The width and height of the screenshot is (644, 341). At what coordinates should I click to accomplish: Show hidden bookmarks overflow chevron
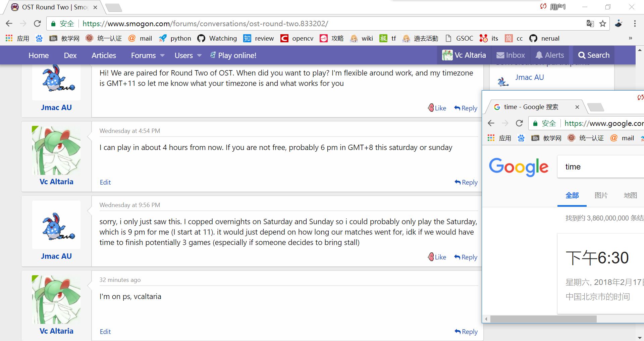click(630, 38)
